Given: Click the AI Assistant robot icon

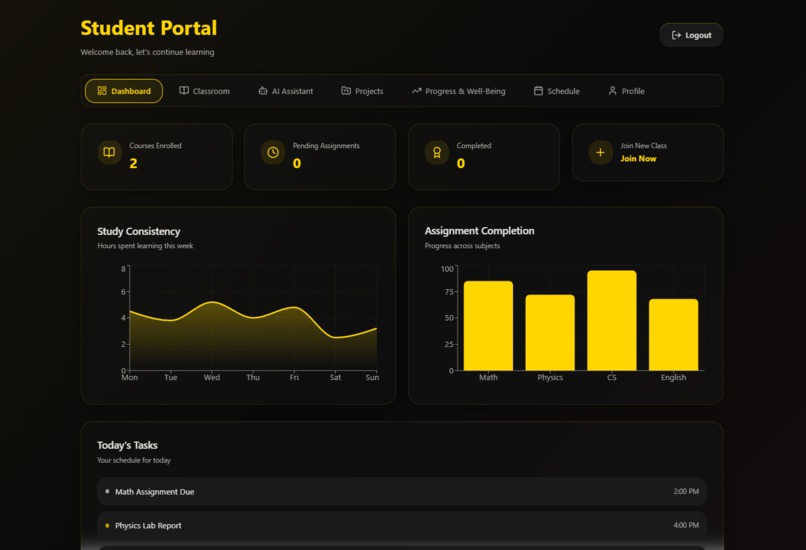Looking at the screenshot, I should 263,90.
